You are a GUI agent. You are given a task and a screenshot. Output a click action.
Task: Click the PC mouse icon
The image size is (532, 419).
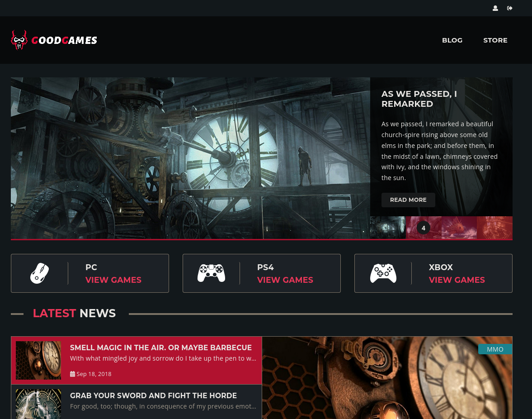(x=39, y=273)
